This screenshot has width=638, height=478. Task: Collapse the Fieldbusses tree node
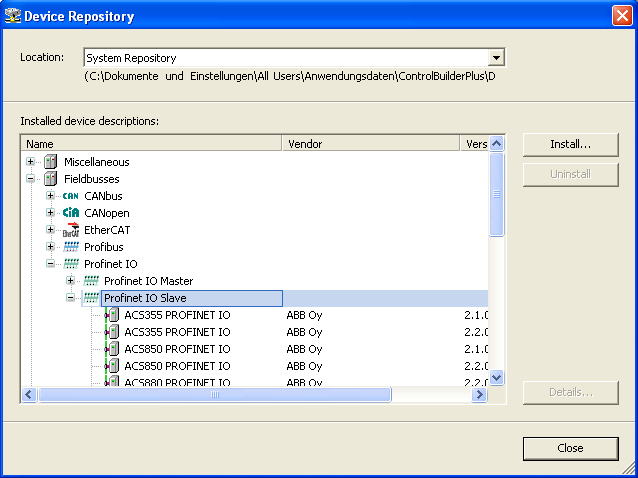point(31,179)
